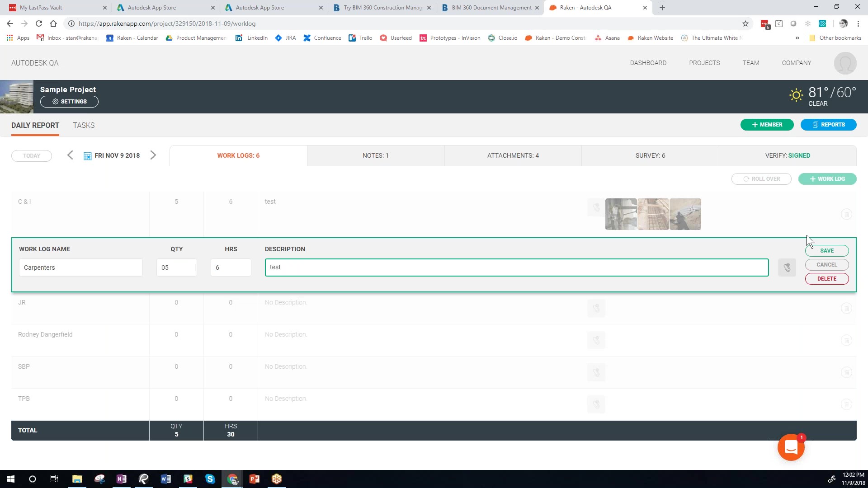
Task: Expand hidden bookmarks overflow chevron
Action: [797, 38]
